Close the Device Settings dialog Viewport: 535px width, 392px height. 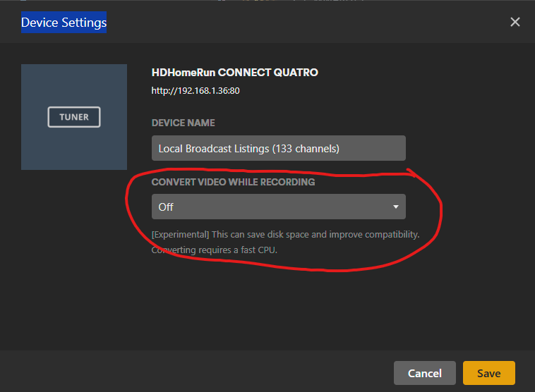coord(515,22)
